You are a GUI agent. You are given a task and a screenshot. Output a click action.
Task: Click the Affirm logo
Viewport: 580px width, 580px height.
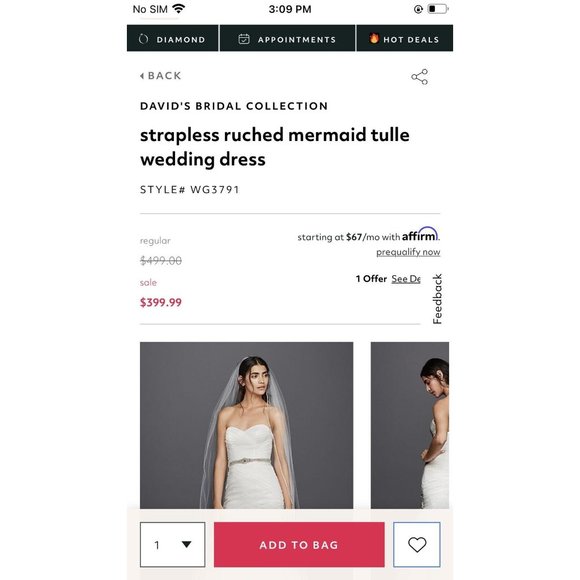420,234
